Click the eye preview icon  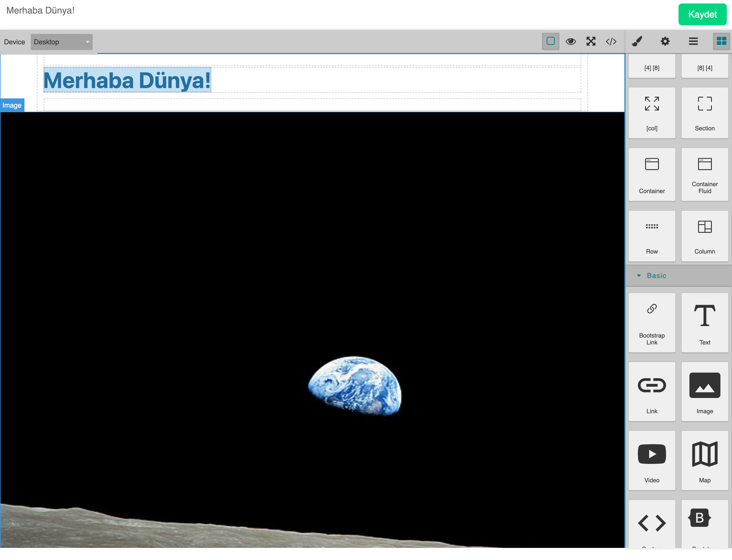click(571, 41)
